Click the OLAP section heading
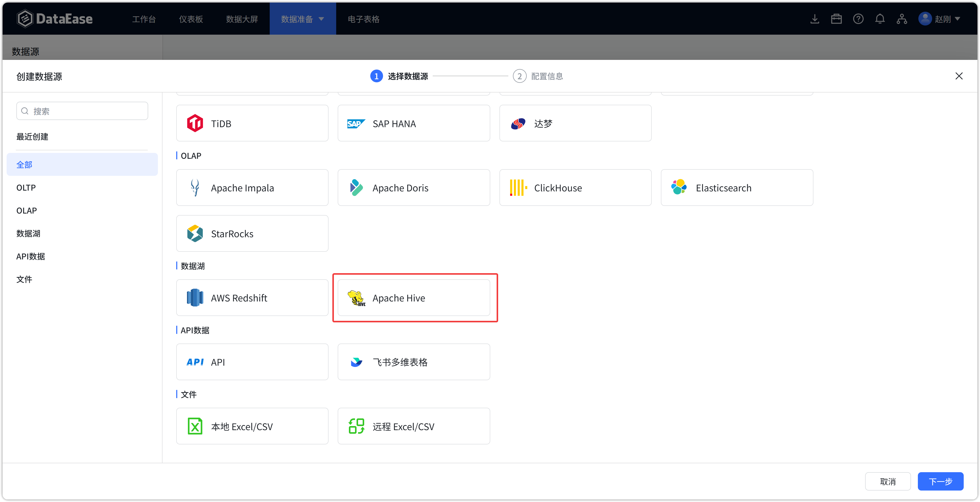This screenshot has height=502, width=980. pyautogui.click(x=191, y=156)
